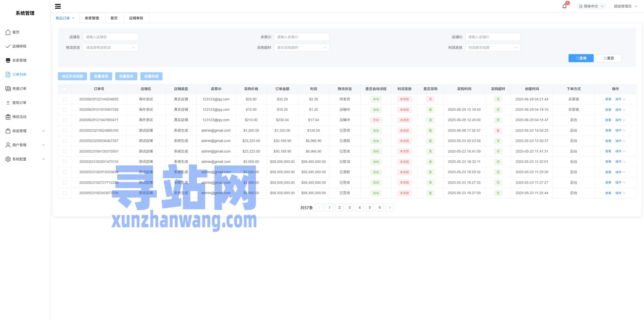Click the 卖家管理 shop icon in sidebar
This screenshot has width=644, height=320.
pyautogui.click(x=8, y=60)
